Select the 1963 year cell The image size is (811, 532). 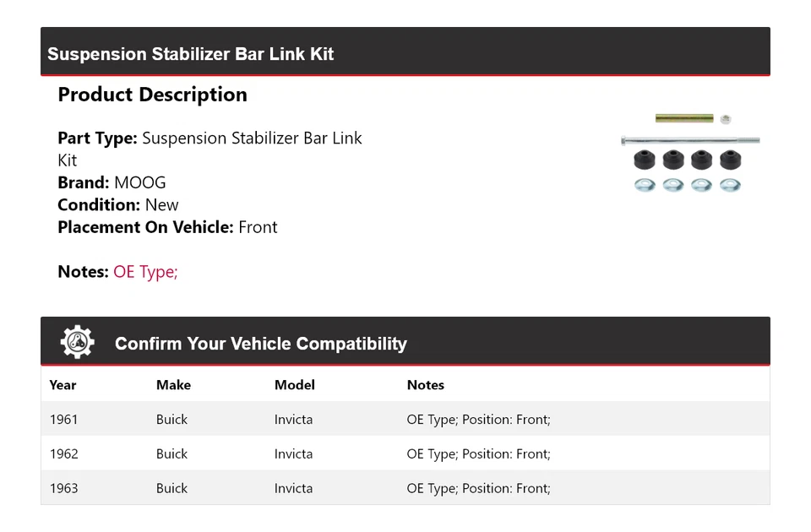point(63,489)
